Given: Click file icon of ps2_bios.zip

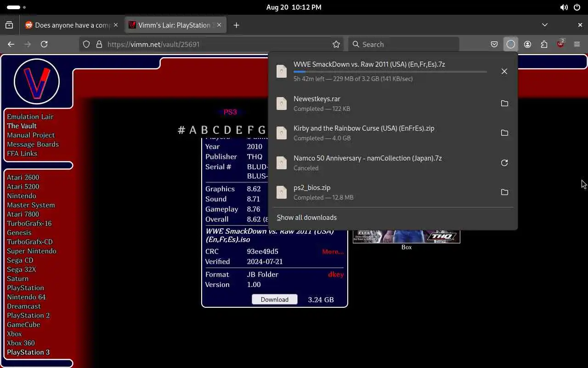Looking at the screenshot, I should pyautogui.click(x=282, y=192).
